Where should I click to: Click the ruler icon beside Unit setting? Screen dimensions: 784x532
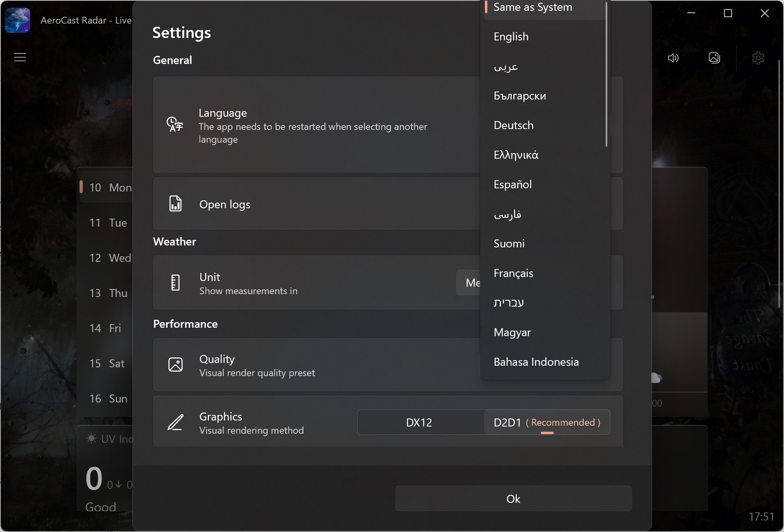pos(175,283)
